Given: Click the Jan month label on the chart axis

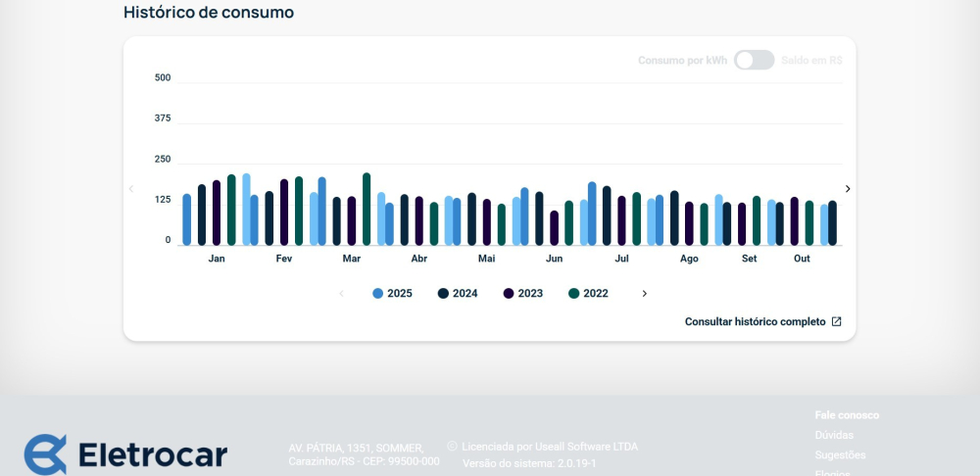Looking at the screenshot, I should click(x=217, y=259).
